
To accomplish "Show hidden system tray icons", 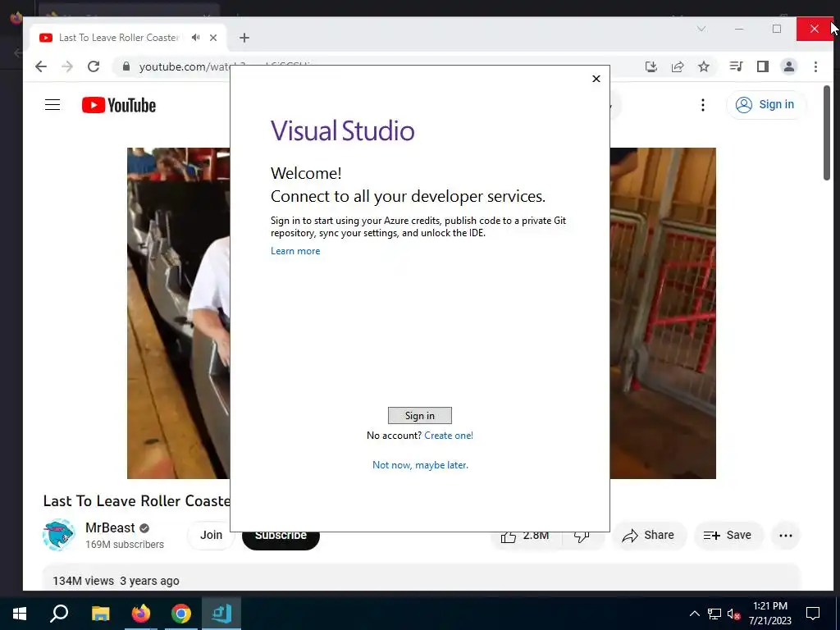I will pyautogui.click(x=694, y=614).
